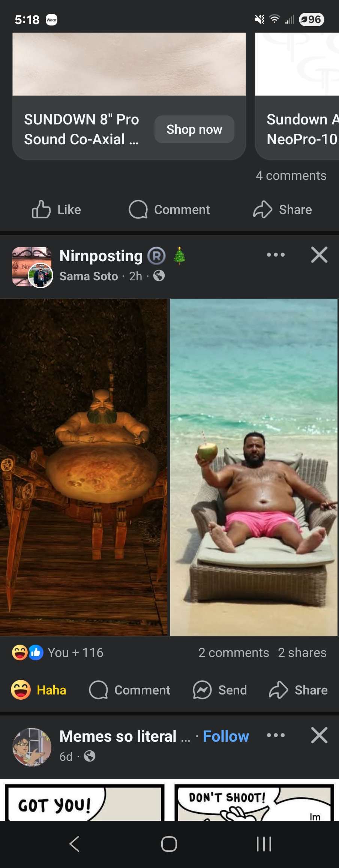Open Nirnposting post options menu
Image resolution: width=339 pixels, height=868 pixels.
(276, 255)
